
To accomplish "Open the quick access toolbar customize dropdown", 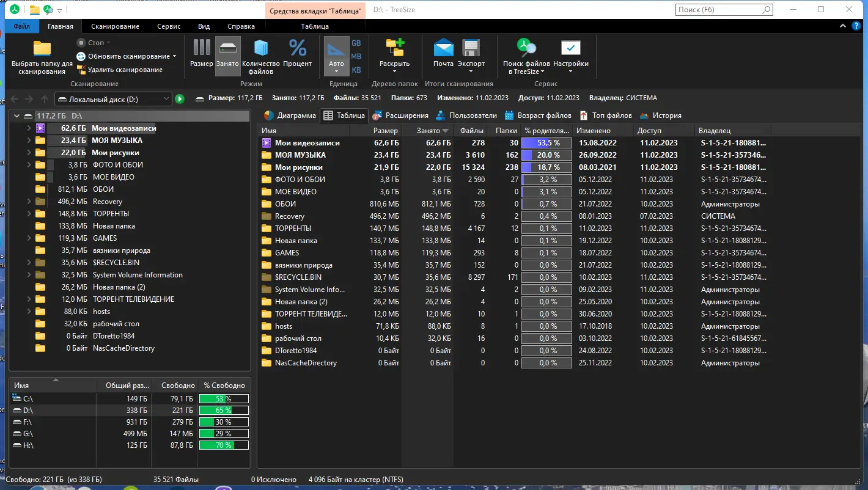I will [59, 10].
